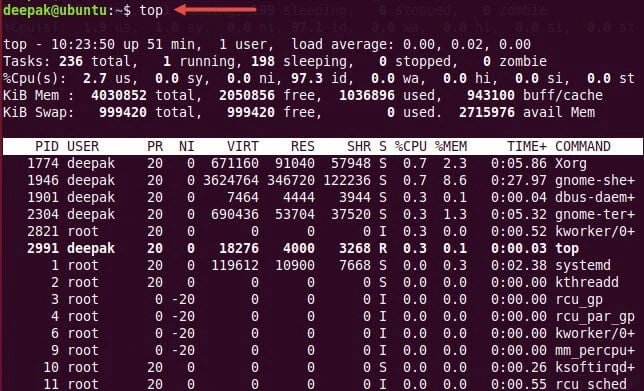
Task: Click the NI column header
Action: tap(187, 146)
